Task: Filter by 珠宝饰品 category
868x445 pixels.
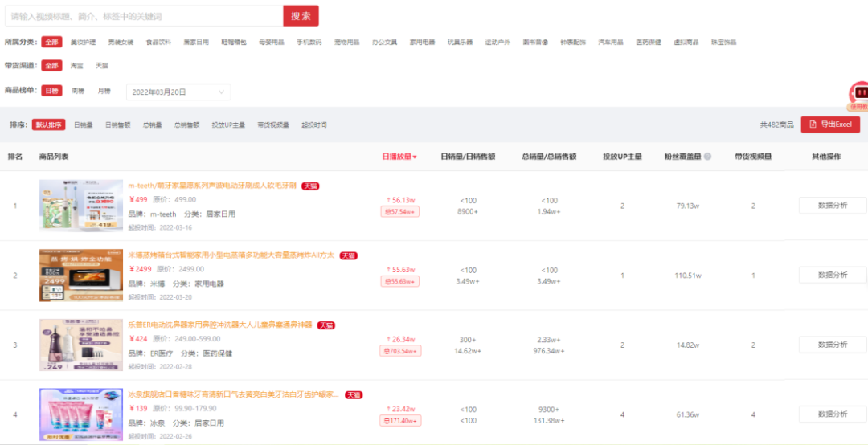Action: (x=724, y=42)
